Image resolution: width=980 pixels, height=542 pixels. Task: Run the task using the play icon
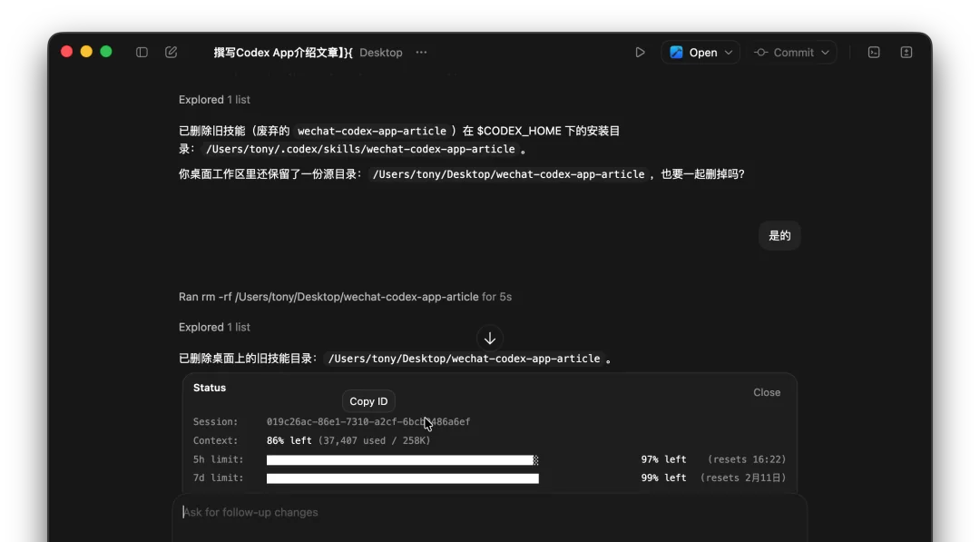tap(640, 52)
